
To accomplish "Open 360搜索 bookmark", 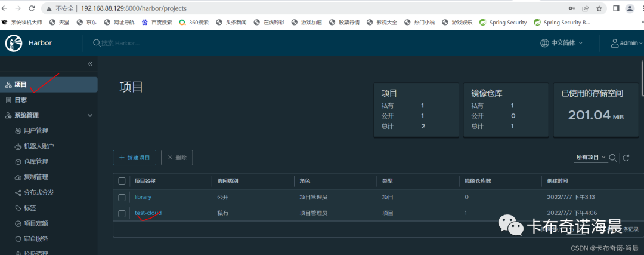I will point(194,23).
